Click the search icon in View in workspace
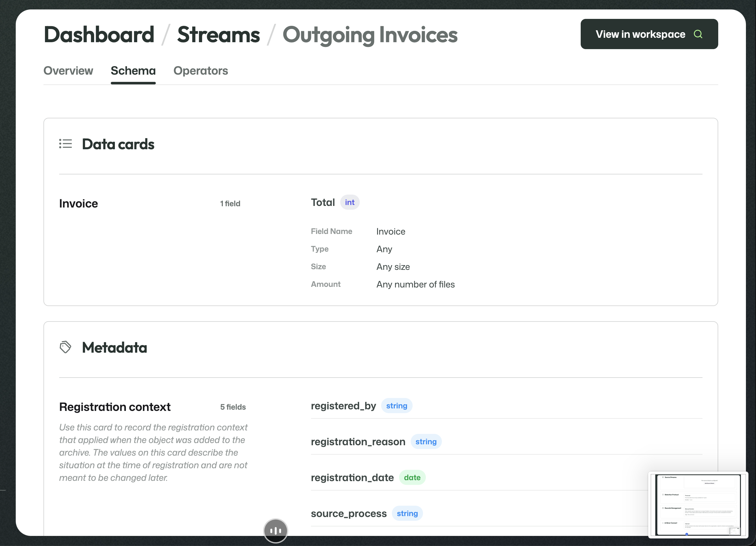Screen dimensions: 756x546 pos(698,34)
